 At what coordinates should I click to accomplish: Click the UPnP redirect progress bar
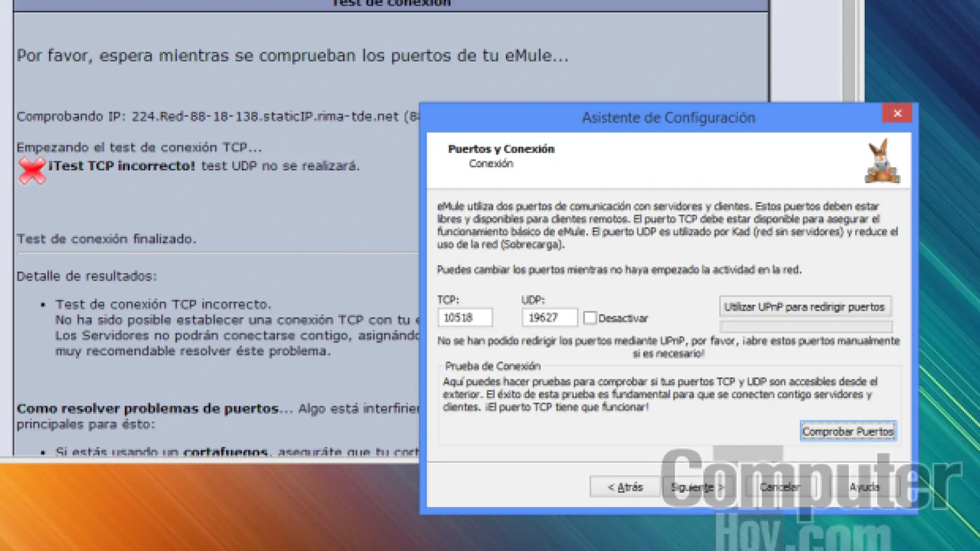(805, 327)
